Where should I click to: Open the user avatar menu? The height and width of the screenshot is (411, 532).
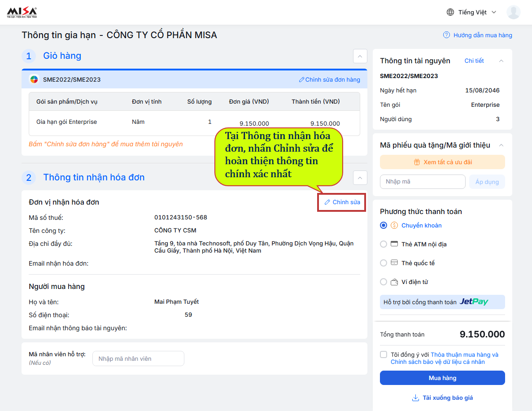513,12
